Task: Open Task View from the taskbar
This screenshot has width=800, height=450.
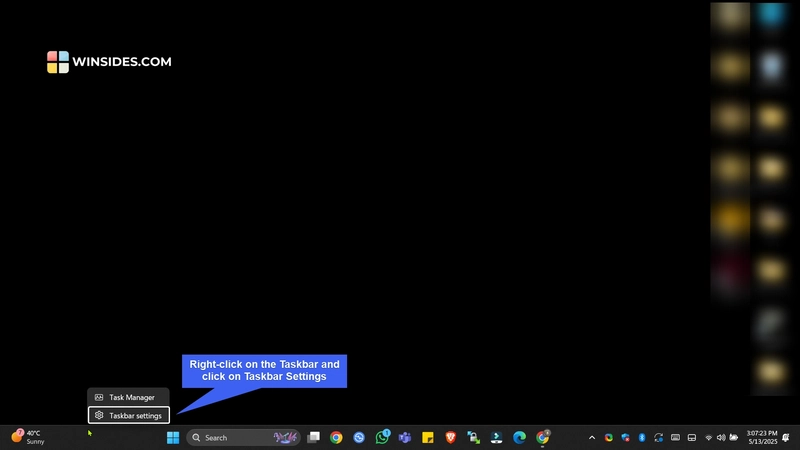Action: [313, 437]
